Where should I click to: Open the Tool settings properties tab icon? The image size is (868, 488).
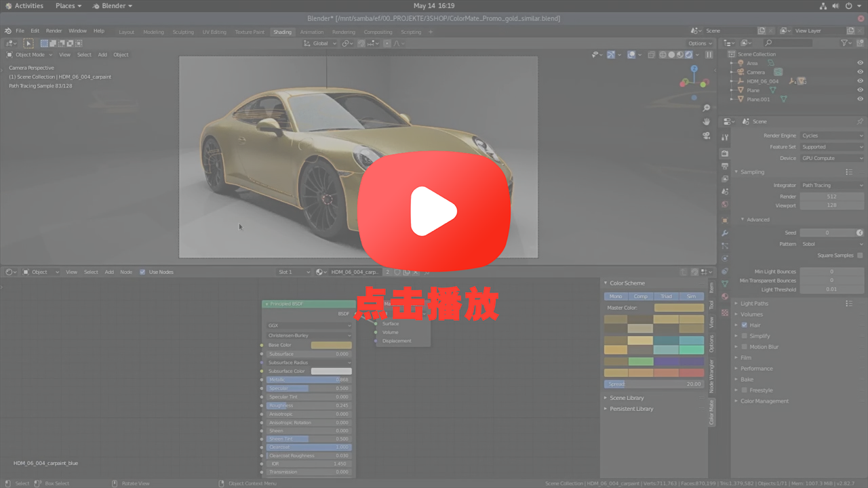(725, 138)
